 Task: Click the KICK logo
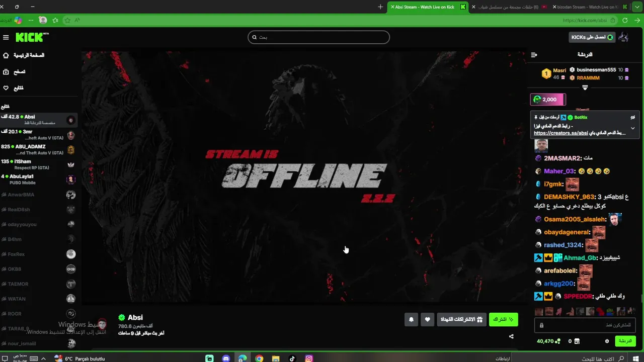pyautogui.click(x=32, y=37)
